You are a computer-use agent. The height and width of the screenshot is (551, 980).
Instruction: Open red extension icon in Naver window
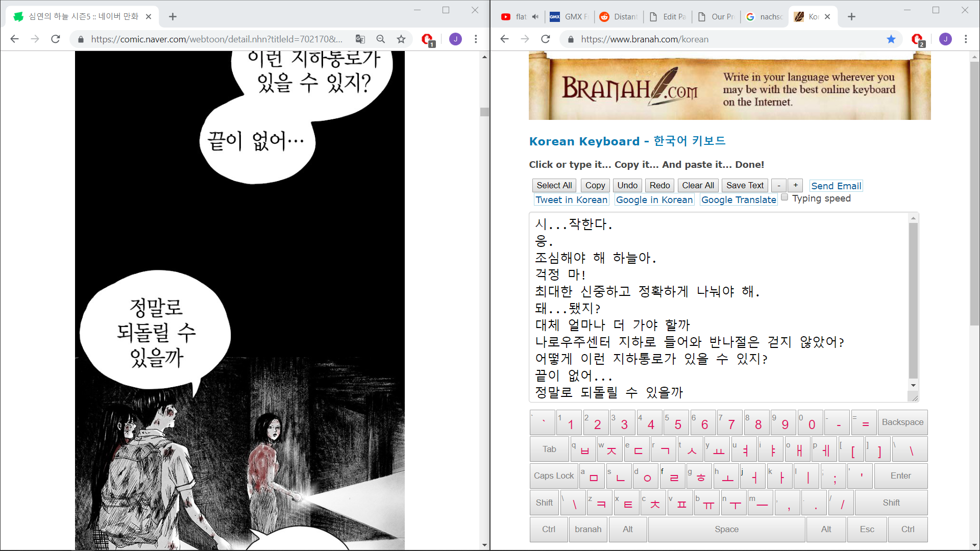click(x=428, y=39)
